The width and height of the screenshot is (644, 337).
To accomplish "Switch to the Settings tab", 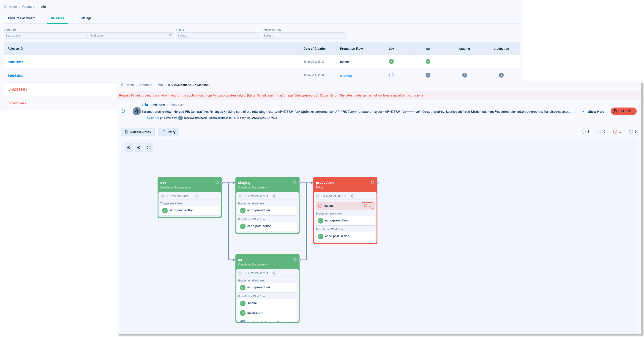I will [85, 18].
